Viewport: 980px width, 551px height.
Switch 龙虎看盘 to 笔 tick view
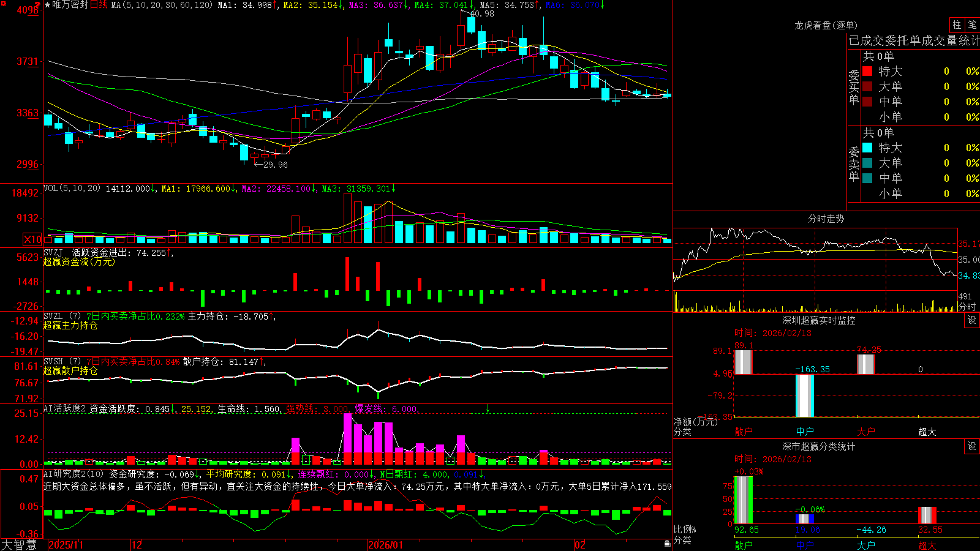click(x=973, y=24)
